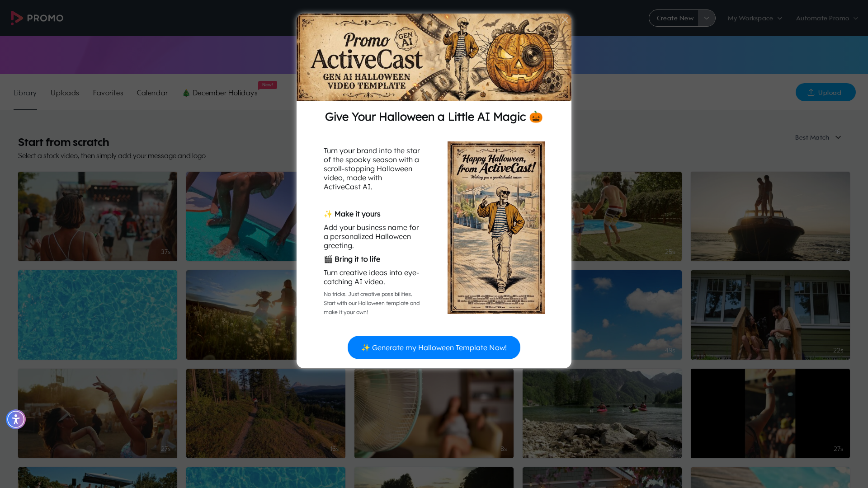Select the festival crowd 37s video
This screenshot has height=488, width=868.
click(x=98, y=216)
